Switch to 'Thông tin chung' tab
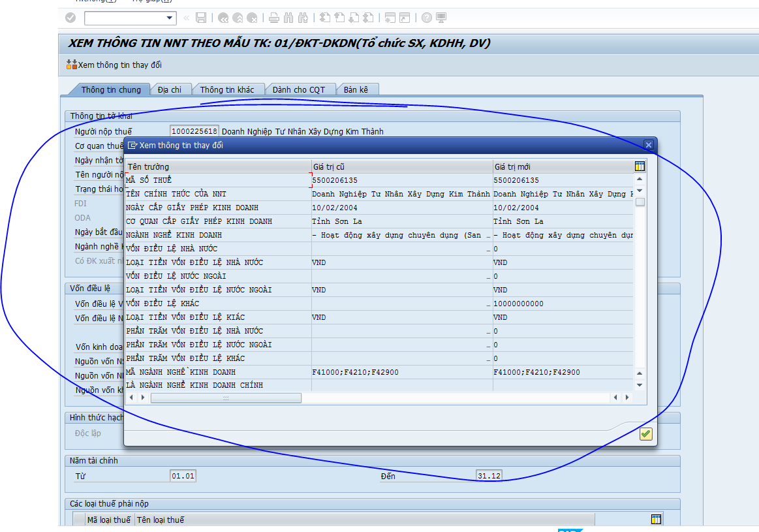 pos(111,89)
